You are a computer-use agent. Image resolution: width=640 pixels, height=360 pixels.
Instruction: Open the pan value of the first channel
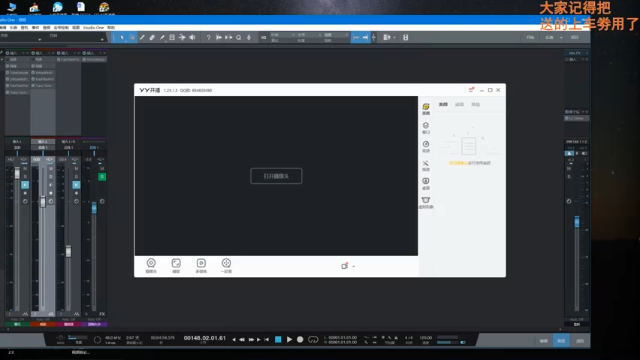click(24, 160)
